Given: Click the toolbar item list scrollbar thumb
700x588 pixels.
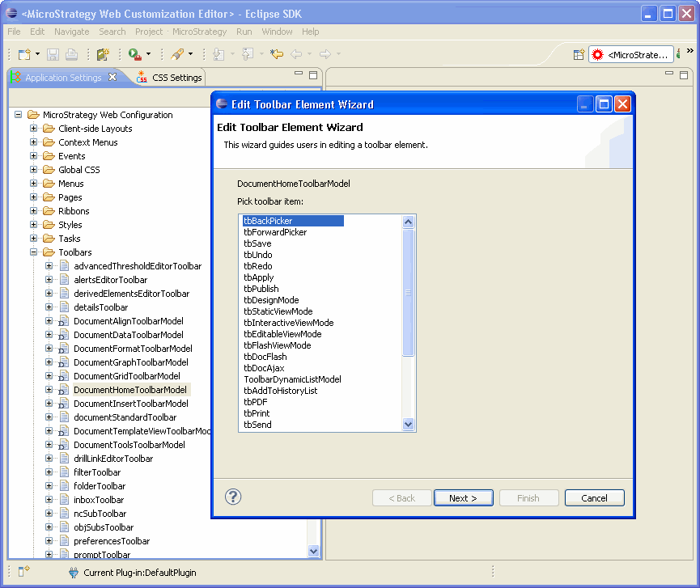Looking at the screenshot, I should pyautogui.click(x=408, y=293).
